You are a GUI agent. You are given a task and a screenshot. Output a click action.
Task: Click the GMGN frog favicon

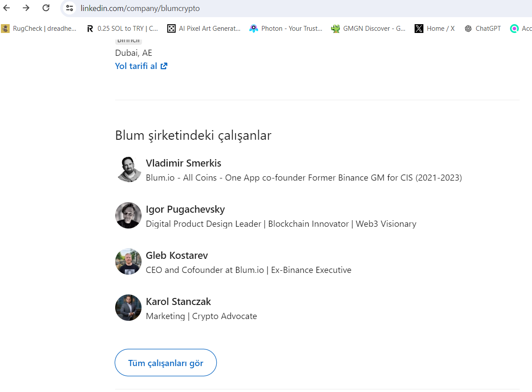point(335,29)
